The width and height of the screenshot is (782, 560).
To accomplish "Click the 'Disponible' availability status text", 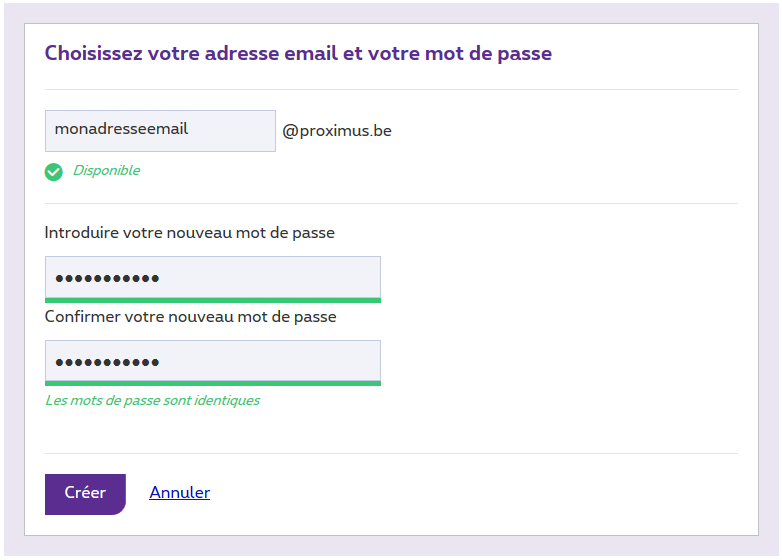I will pyautogui.click(x=106, y=171).
